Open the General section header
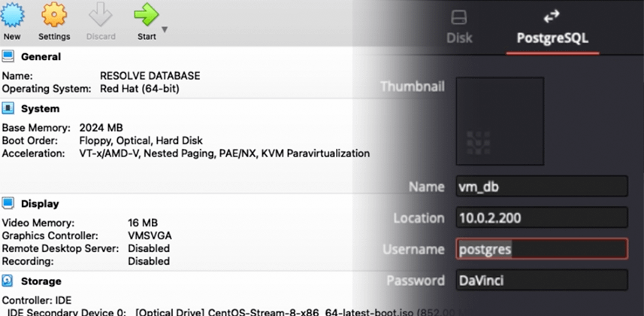The height and width of the screenshot is (316, 644). [41, 56]
